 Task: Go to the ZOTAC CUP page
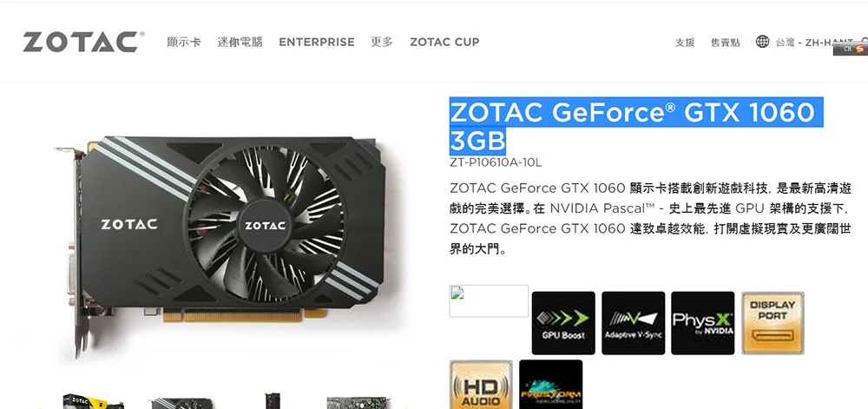pyautogui.click(x=444, y=42)
